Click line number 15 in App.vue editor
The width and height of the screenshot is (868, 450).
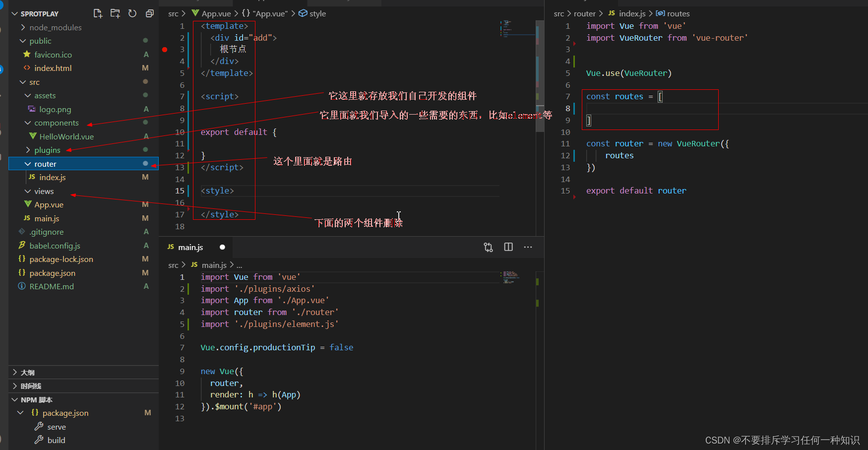[180, 191]
